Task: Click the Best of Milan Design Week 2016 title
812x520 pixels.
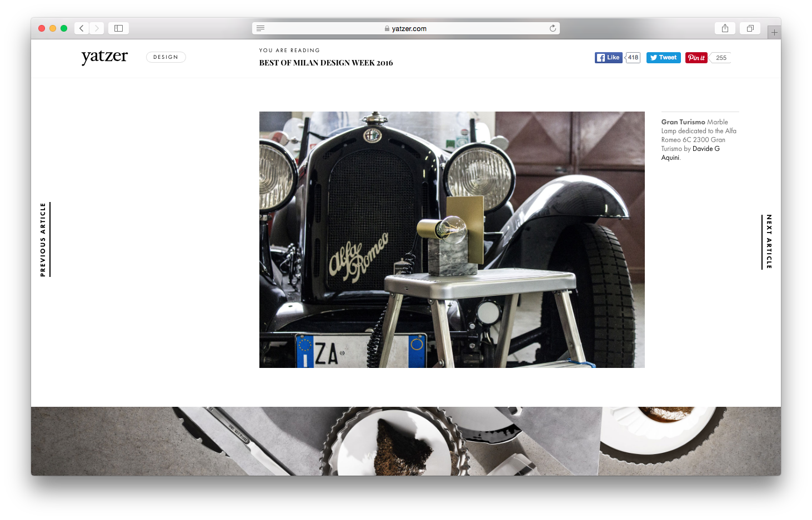Action: tap(326, 63)
